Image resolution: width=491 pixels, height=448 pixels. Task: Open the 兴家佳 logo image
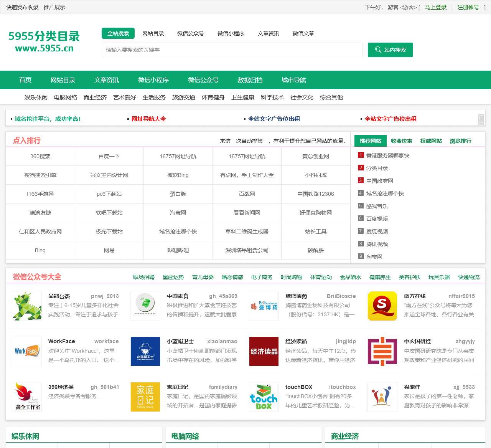(x=382, y=397)
